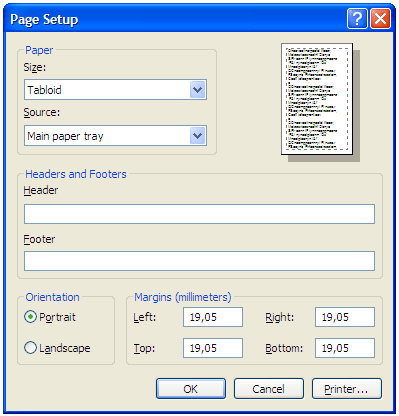Image resolution: width=399 pixels, height=416 pixels.
Task: Click the Tabloid size combo box
Action: coord(115,90)
